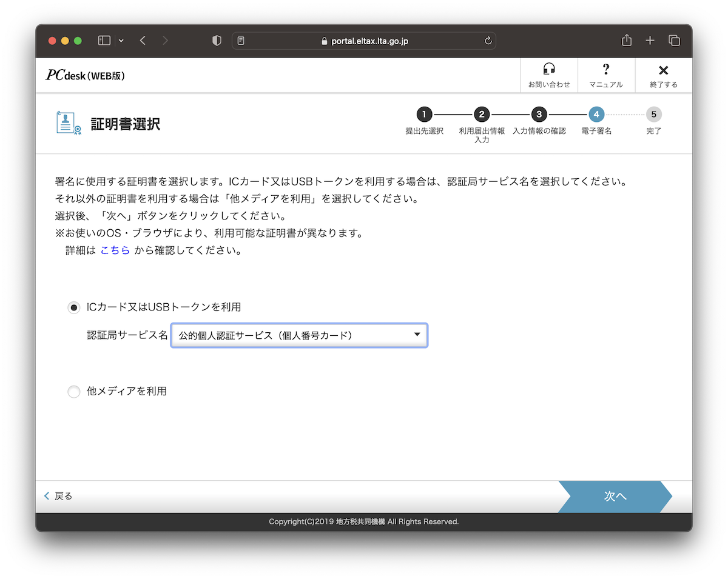Click the address bar lock icon
The height and width of the screenshot is (579, 728).
tap(324, 41)
